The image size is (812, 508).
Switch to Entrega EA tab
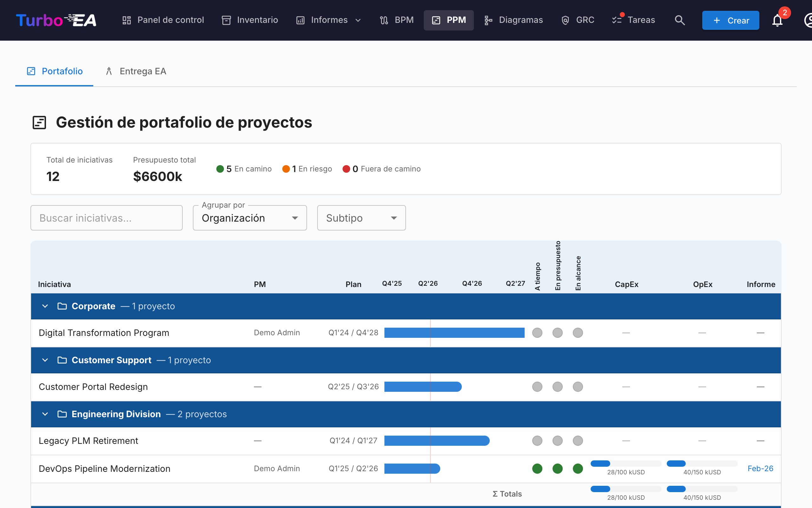[135, 71]
